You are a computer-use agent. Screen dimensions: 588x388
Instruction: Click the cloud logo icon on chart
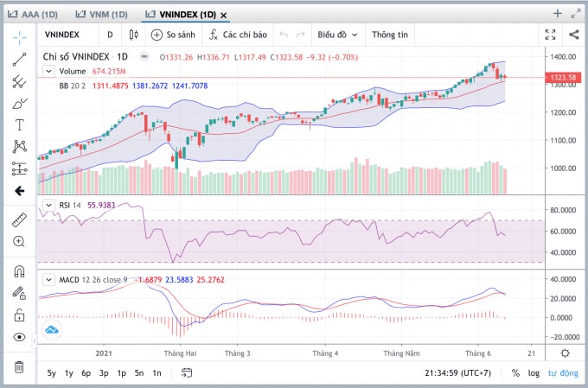pos(51,330)
